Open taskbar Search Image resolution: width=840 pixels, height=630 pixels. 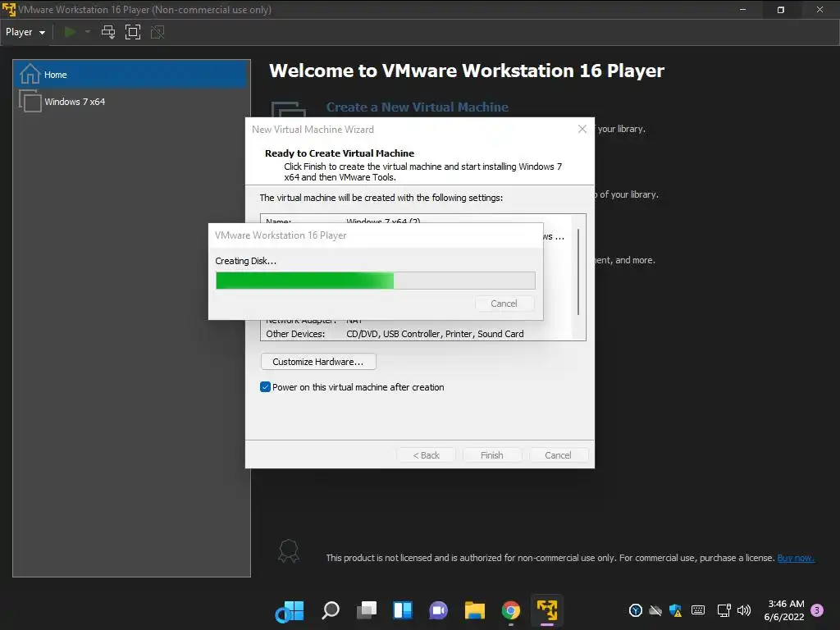coord(331,610)
